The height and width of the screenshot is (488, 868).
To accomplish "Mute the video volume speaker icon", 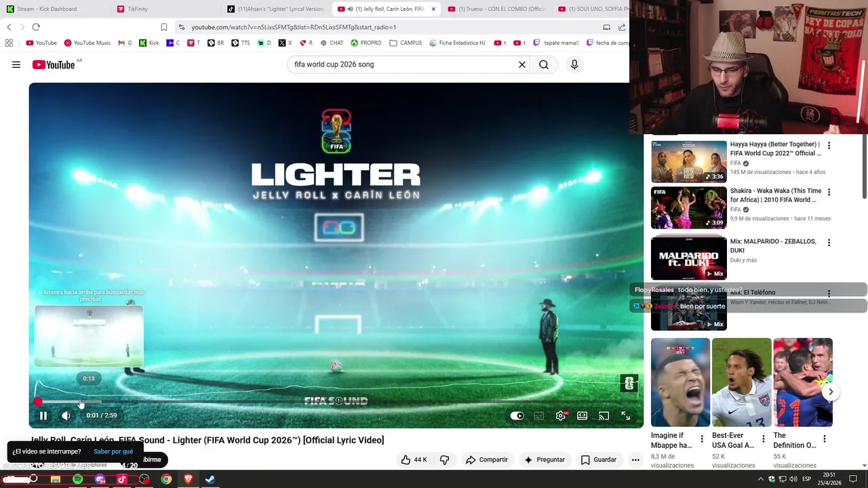I will point(66,415).
